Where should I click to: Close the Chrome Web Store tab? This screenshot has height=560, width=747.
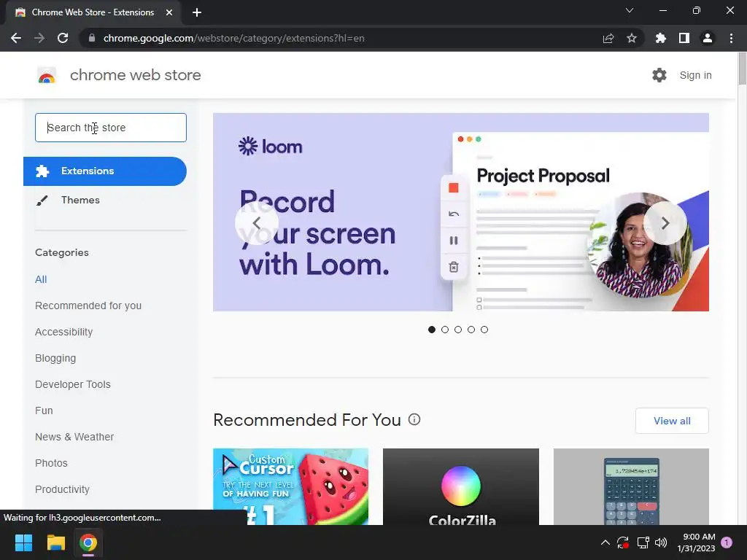(x=169, y=12)
